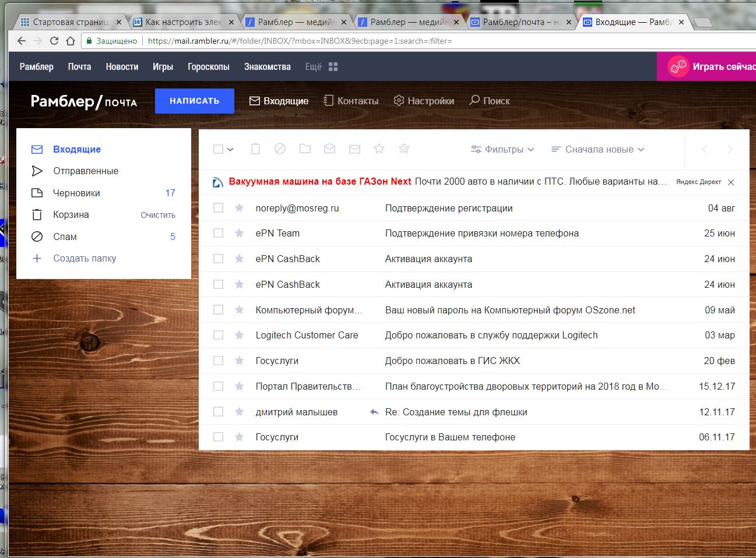This screenshot has height=558, width=756.
Task: Open the Фильтры dropdown
Action: [x=502, y=149]
